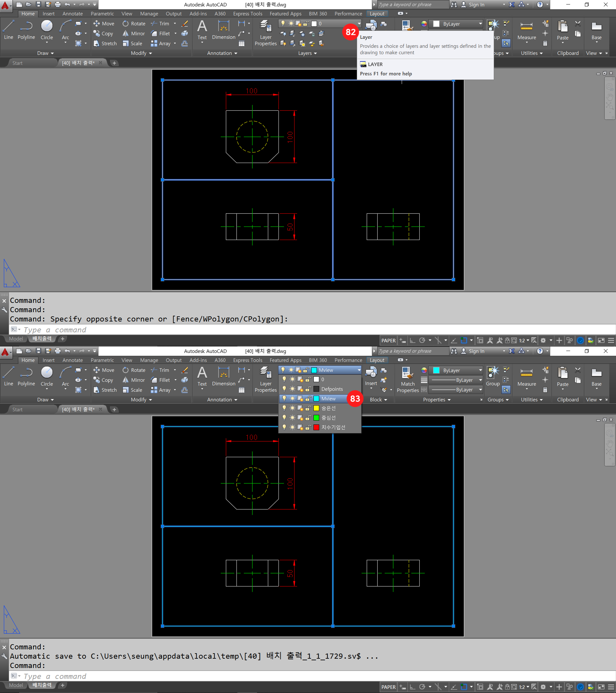Open Mview layer combo box in lower window
Image resolution: width=616 pixels, height=693 pixels.
320,370
